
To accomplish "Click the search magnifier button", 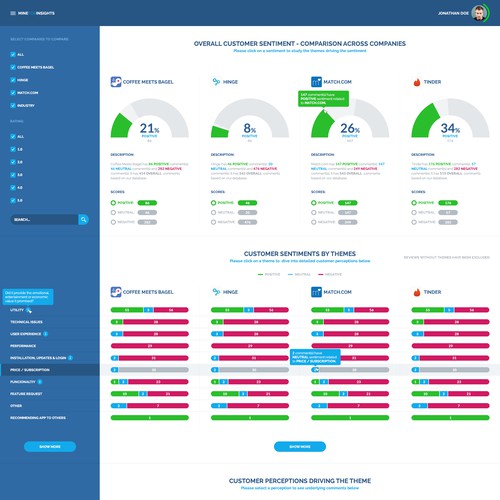I will coord(83,219).
